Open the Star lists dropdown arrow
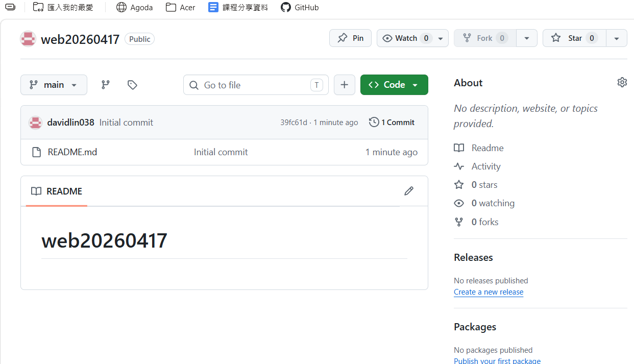 point(617,38)
